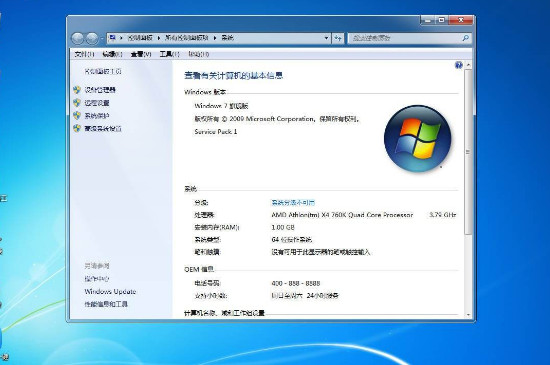This screenshot has width=550, height=365.
Task: Click the '400 - 888 - 8888' phone number
Action: point(296,283)
